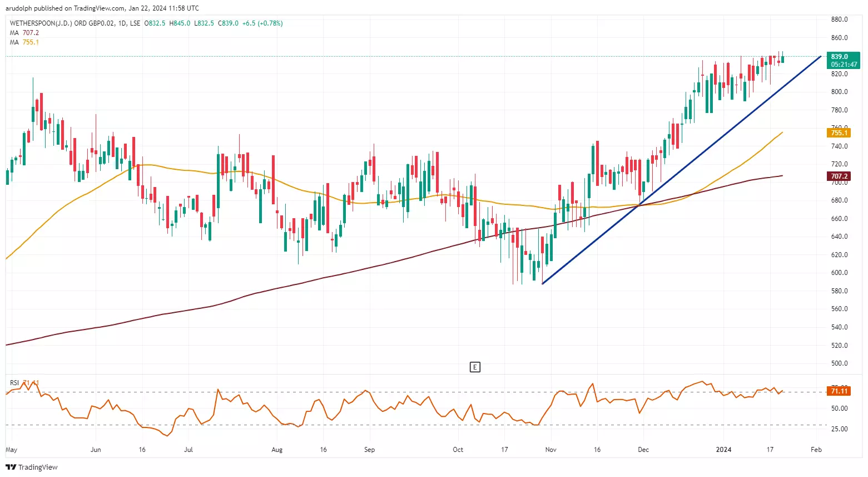Click the 500.0 price axis label

point(839,363)
